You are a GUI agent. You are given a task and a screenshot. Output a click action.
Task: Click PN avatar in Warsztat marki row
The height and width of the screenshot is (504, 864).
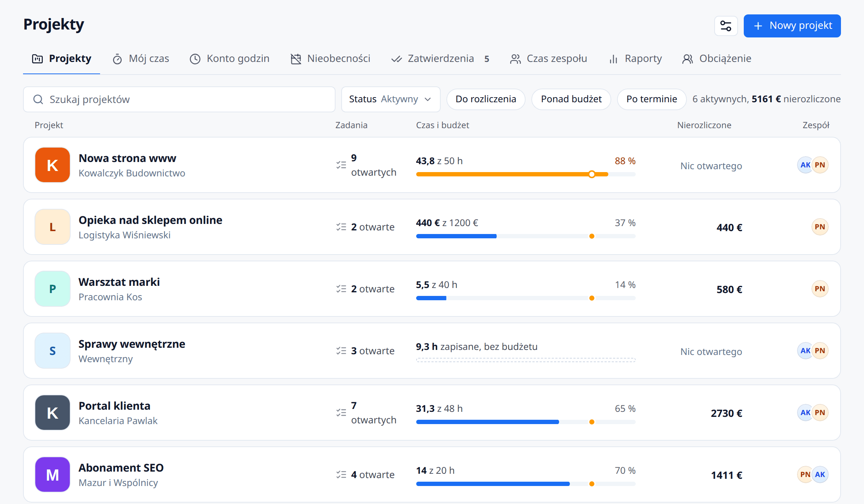[x=820, y=289]
